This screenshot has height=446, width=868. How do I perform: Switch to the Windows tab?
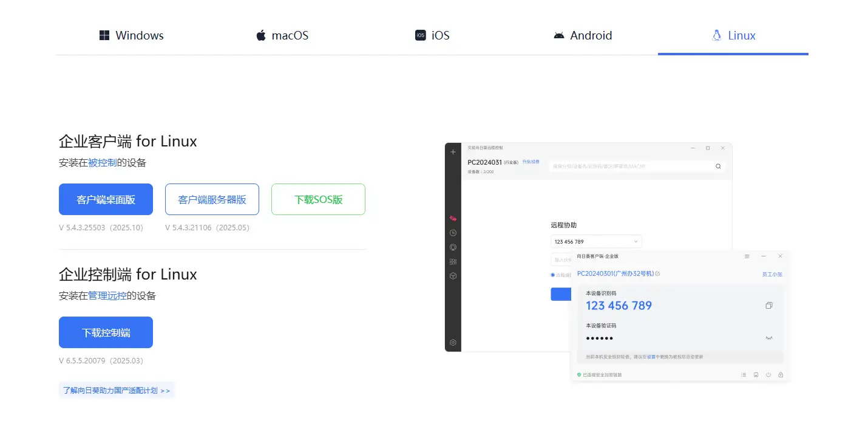[131, 35]
